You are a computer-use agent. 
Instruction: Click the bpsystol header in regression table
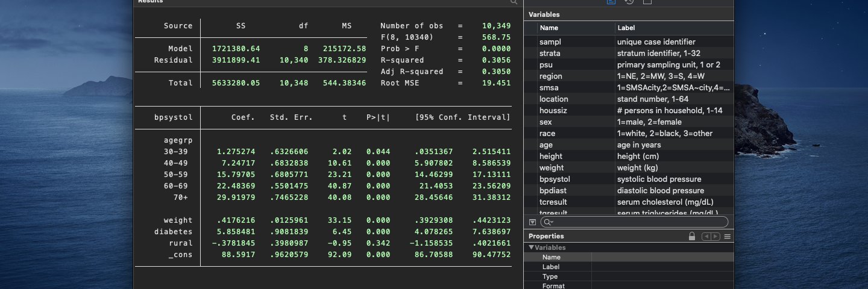click(x=174, y=117)
